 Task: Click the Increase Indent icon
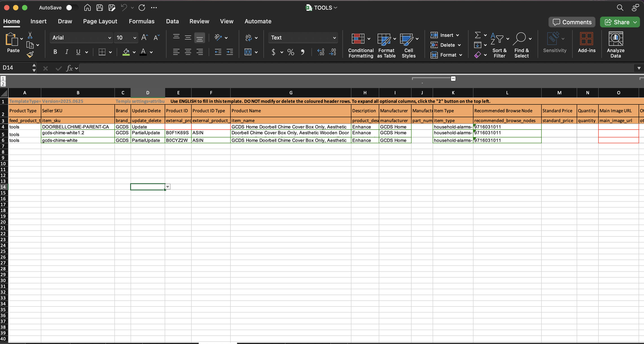pos(230,52)
